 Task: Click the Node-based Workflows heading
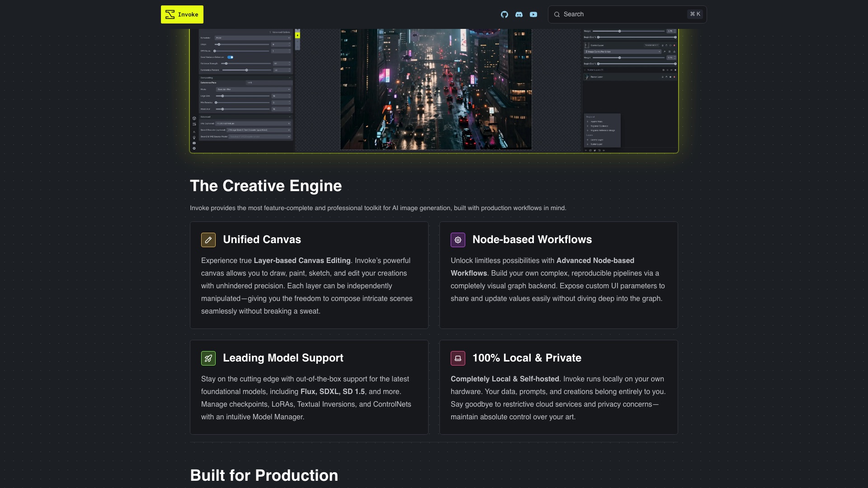pos(532,239)
